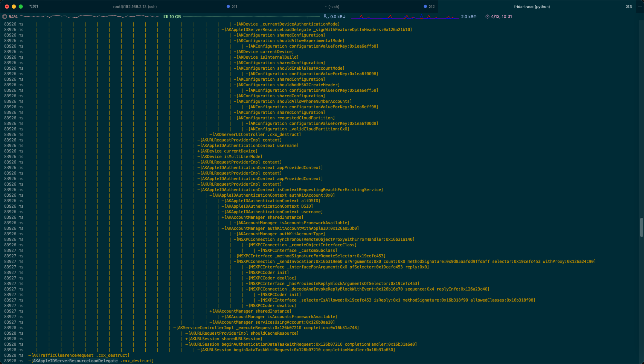This screenshot has width=644, height=364.
Task: Click the requestedCloudPartition line
Action: coord(284,118)
